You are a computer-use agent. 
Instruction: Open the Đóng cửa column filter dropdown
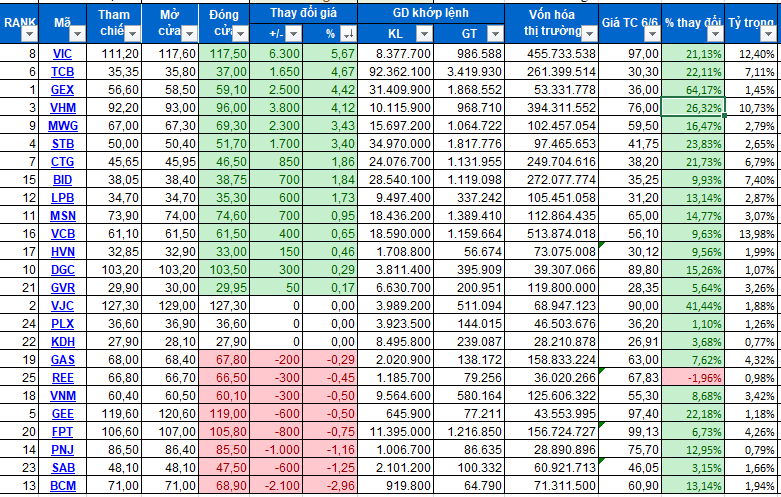click(240, 34)
